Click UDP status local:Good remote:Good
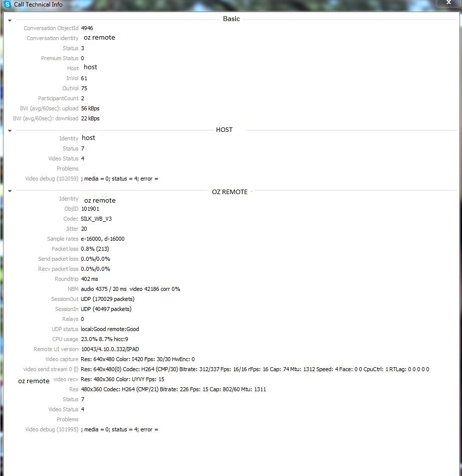Image resolution: width=462 pixels, height=476 pixels. coord(110,329)
